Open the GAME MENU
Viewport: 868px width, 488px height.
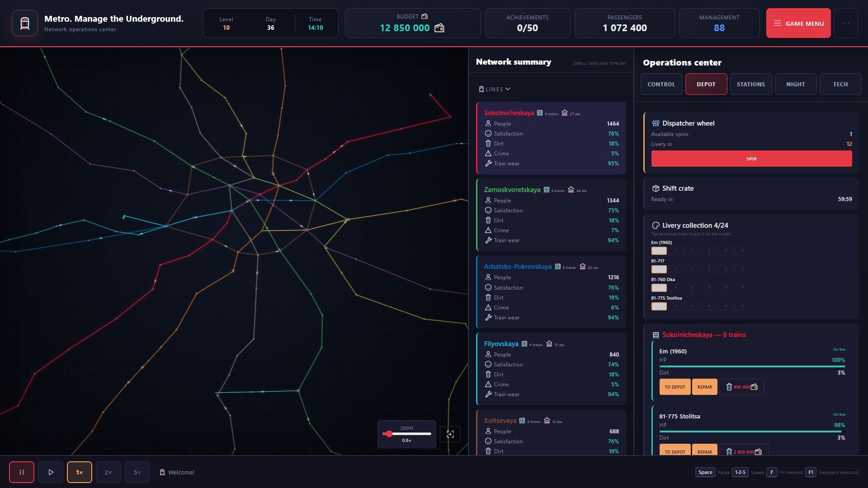798,23
